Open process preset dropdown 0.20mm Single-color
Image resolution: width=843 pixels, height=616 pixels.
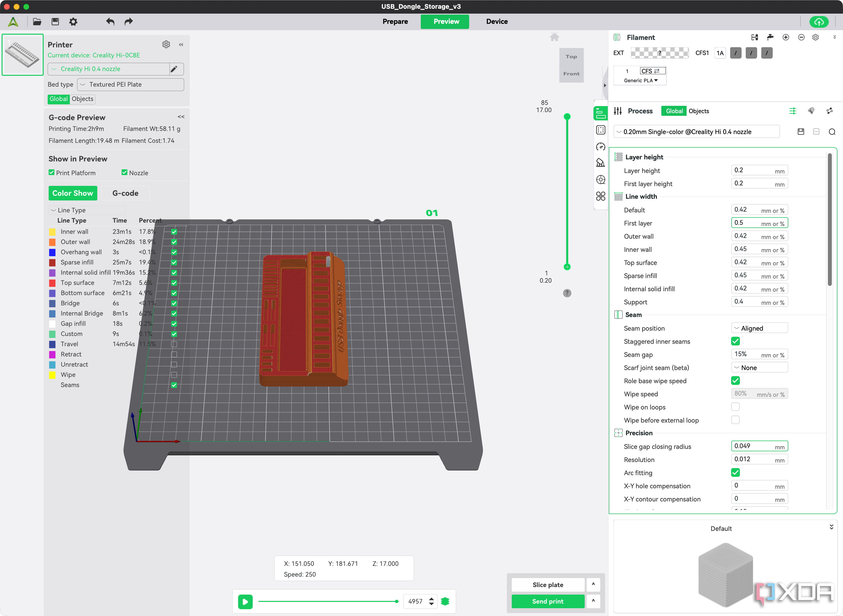coord(696,132)
